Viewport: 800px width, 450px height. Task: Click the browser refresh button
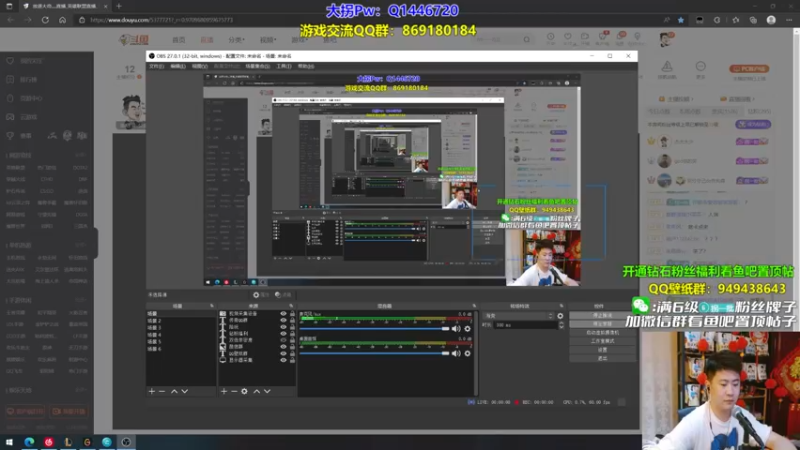coord(45,20)
